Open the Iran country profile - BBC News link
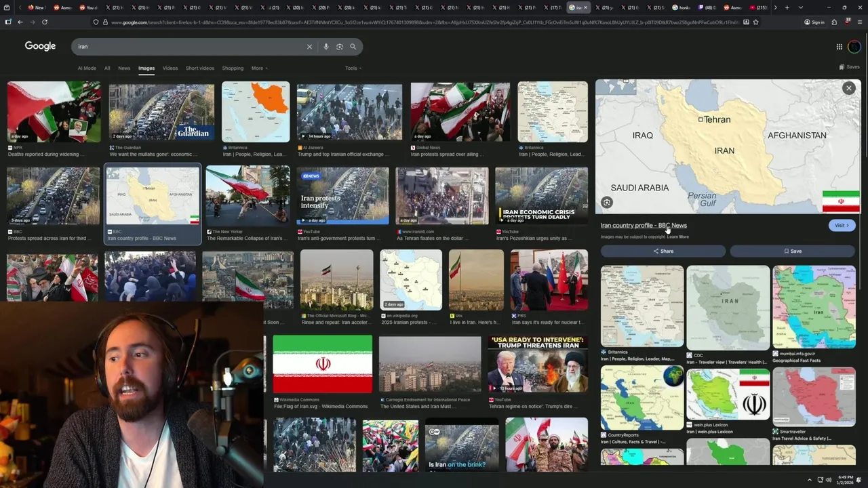 coord(644,225)
